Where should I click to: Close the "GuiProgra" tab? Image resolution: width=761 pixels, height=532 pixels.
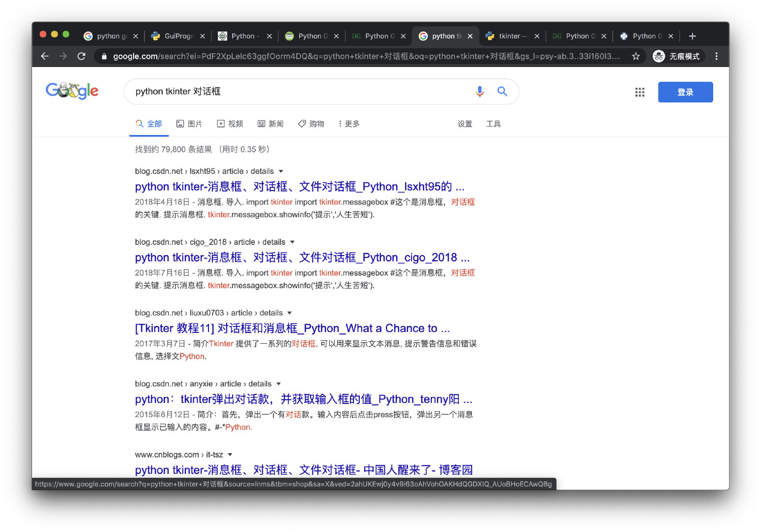click(203, 36)
